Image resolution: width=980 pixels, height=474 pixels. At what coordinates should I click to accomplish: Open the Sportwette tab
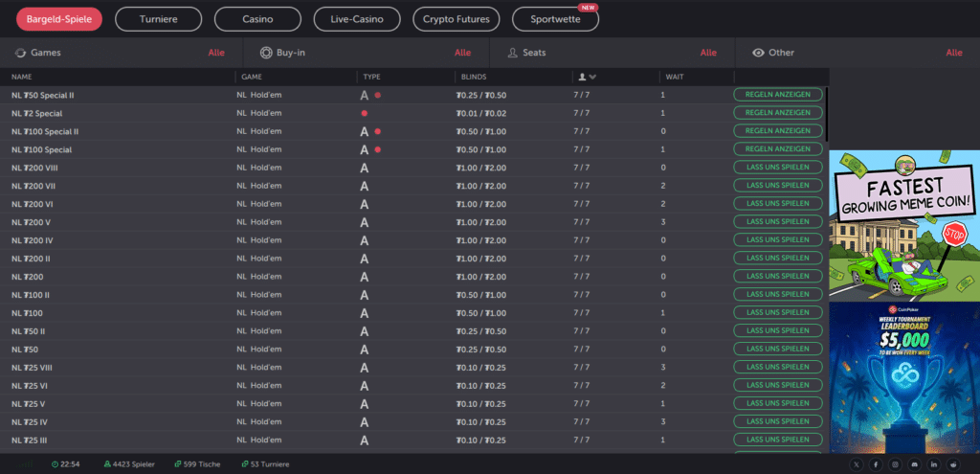pos(555,19)
